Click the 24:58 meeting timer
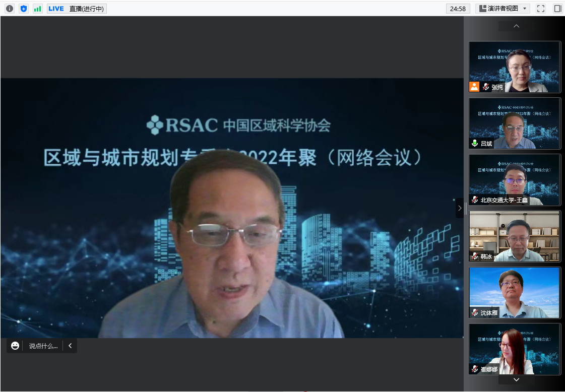Screen dimensions: 565x392 (458, 9)
